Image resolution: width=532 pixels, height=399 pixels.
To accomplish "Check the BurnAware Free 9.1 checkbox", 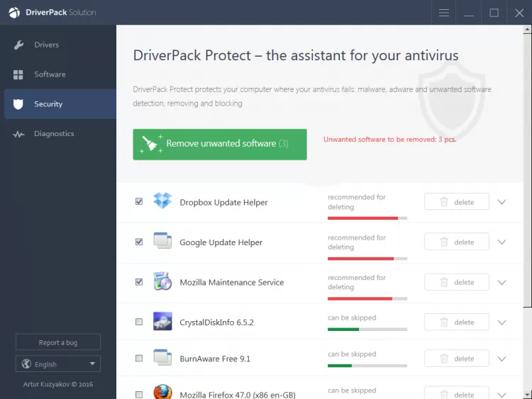I will pos(139,359).
